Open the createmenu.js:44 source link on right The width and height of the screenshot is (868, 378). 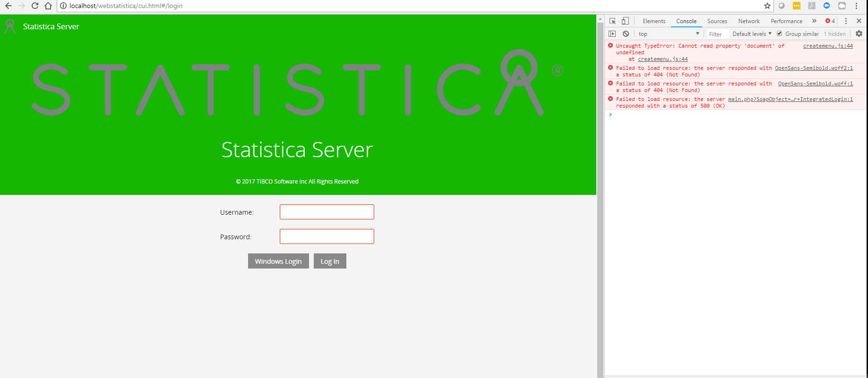coord(828,46)
